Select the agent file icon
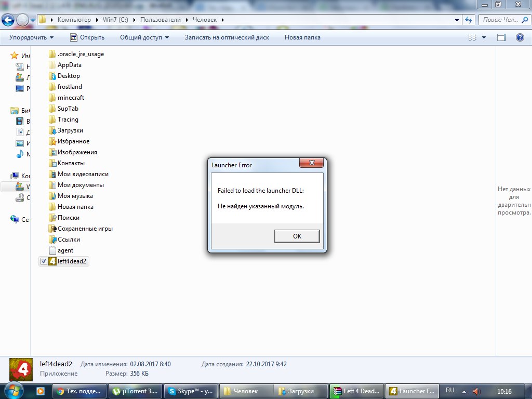 click(x=52, y=250)
